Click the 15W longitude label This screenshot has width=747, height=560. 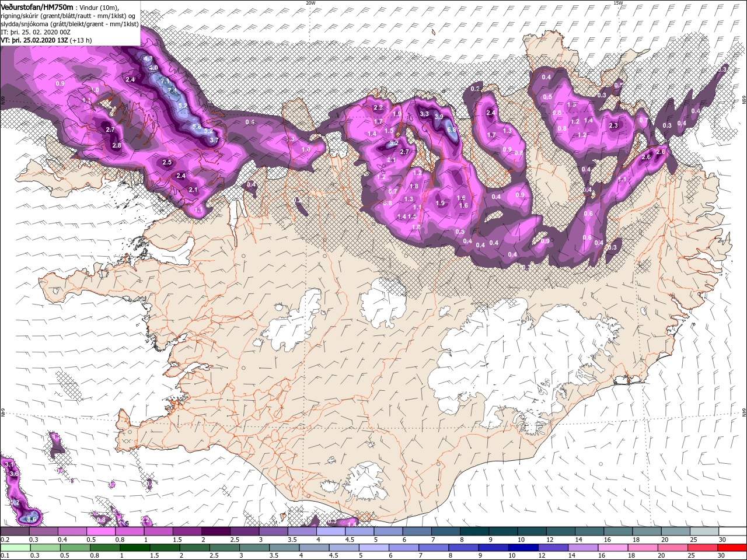tap(618, 3)
